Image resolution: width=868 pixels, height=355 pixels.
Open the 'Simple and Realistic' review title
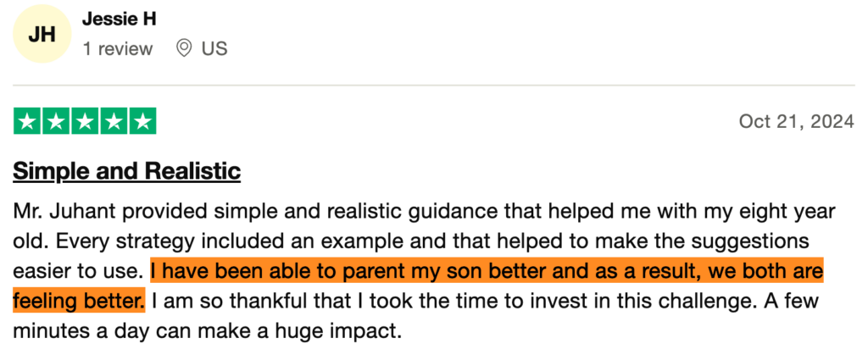pyautogui.click(x=127, y=171)
